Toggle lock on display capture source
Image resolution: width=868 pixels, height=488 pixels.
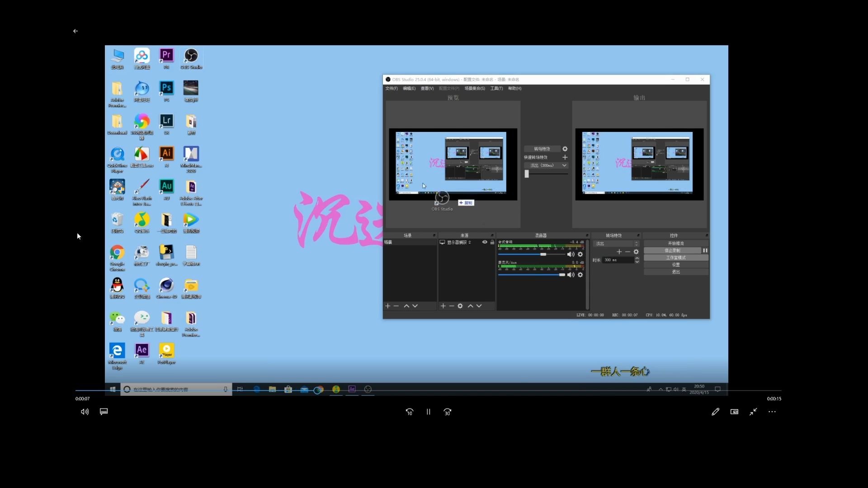pyautogui.click(x=492, y=242)
